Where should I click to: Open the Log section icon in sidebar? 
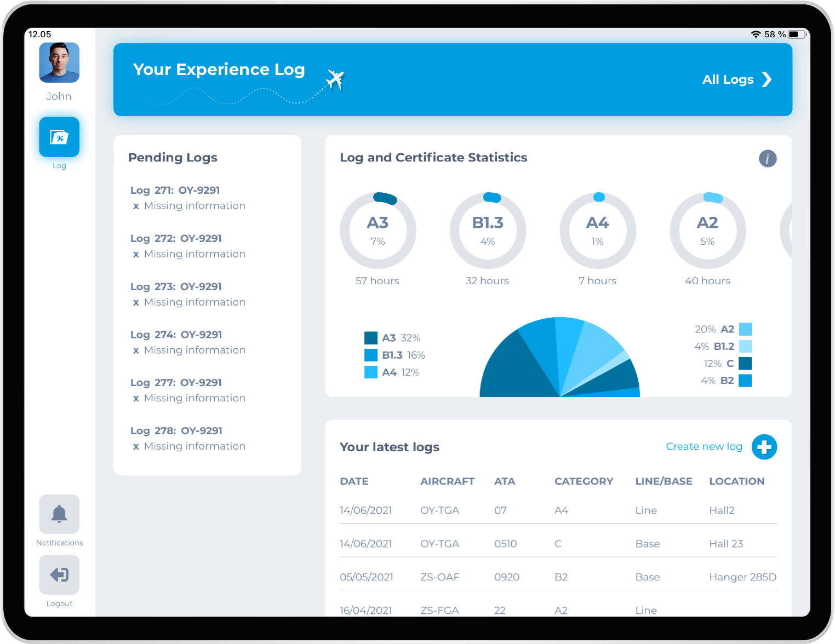pos(59,137)
